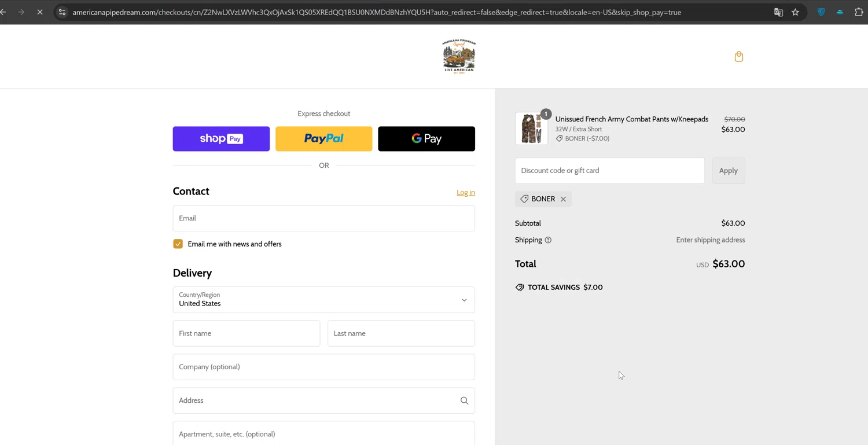Remove the BONER discount code tag
The image size is (868, 445).
563,199
